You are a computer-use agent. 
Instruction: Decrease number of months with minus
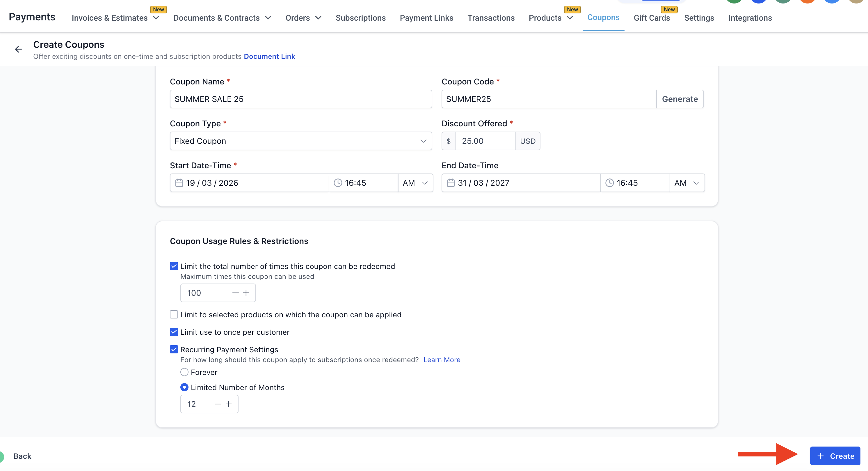click(218, 404)
